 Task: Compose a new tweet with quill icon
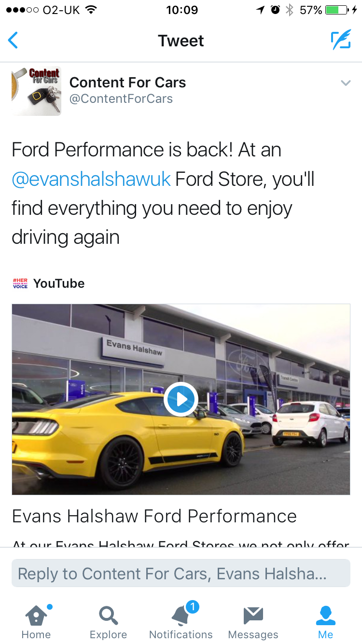click(340, 41)
